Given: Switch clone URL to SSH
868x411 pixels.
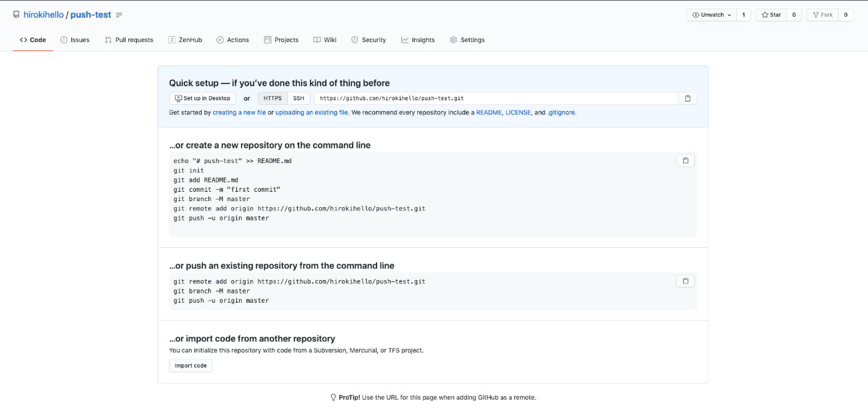Looking at the screenshot, I should pos(298,98).
